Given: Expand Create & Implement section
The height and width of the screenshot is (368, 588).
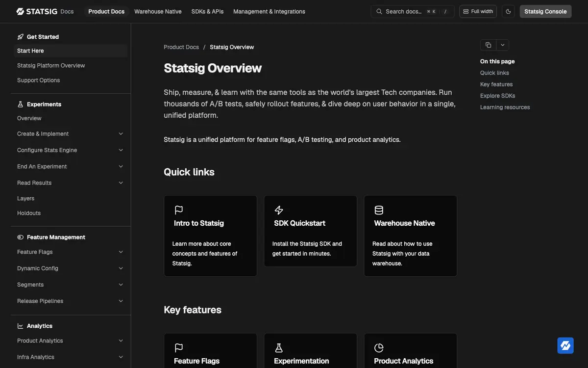Looking at the screenshot, I should pos(71,133).
